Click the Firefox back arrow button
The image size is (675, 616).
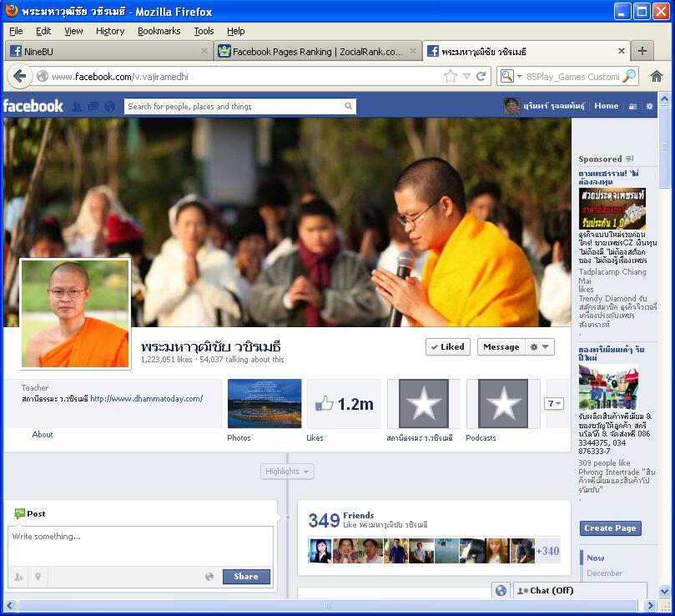(x=20, y=76)
